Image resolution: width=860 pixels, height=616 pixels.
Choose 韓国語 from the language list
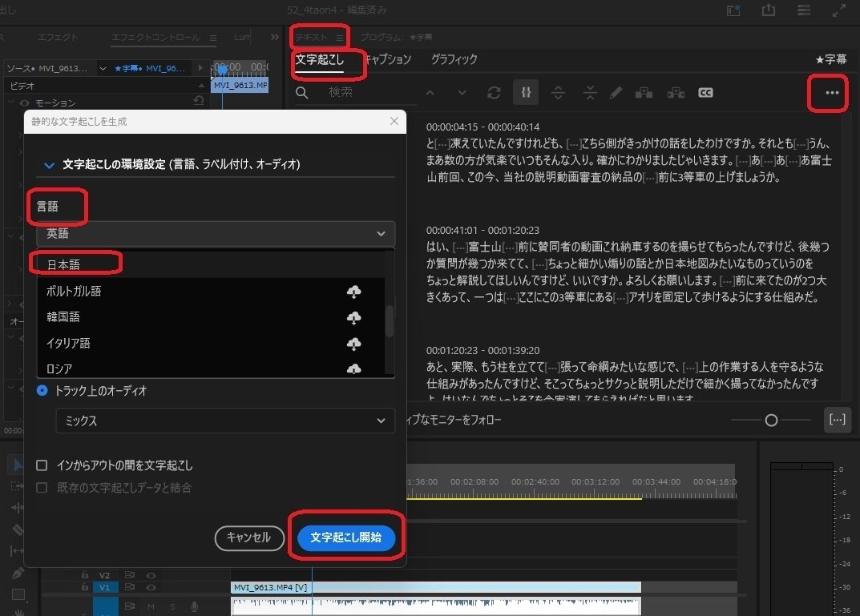211,316
